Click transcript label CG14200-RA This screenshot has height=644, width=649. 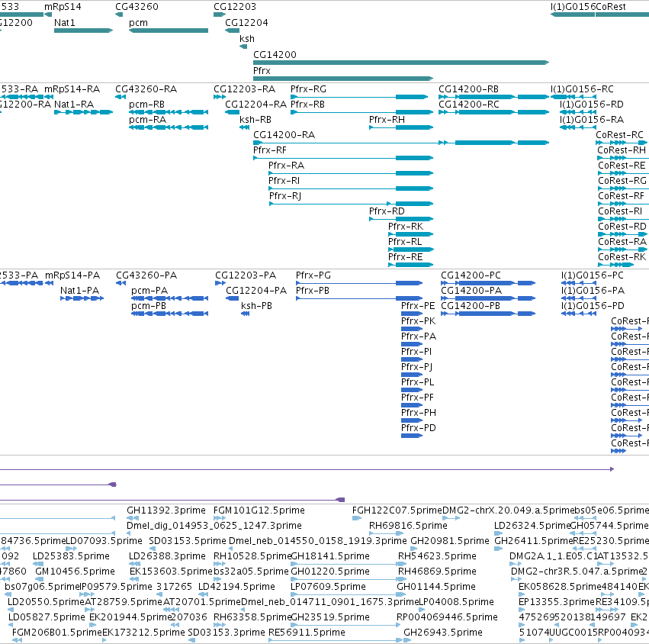284,135
